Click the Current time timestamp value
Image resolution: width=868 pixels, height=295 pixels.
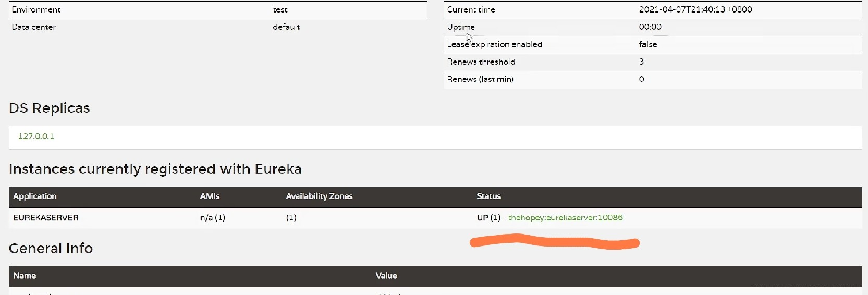coord(695,9)
